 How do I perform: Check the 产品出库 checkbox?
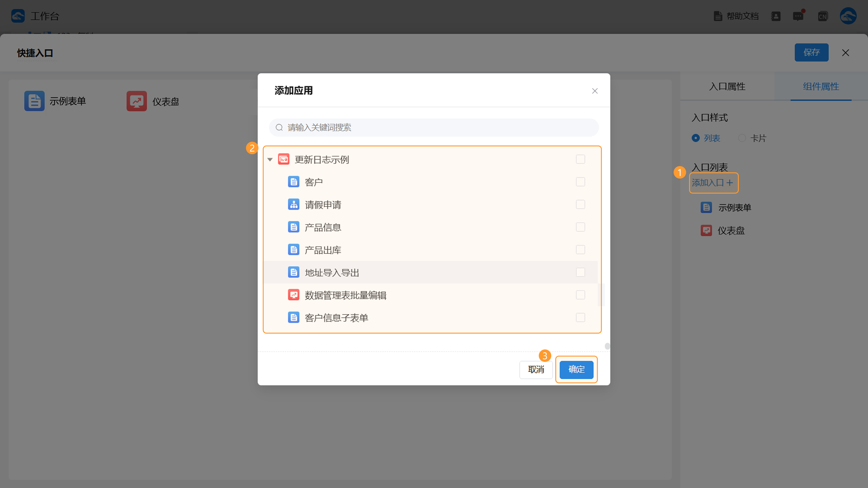point(580,250)
